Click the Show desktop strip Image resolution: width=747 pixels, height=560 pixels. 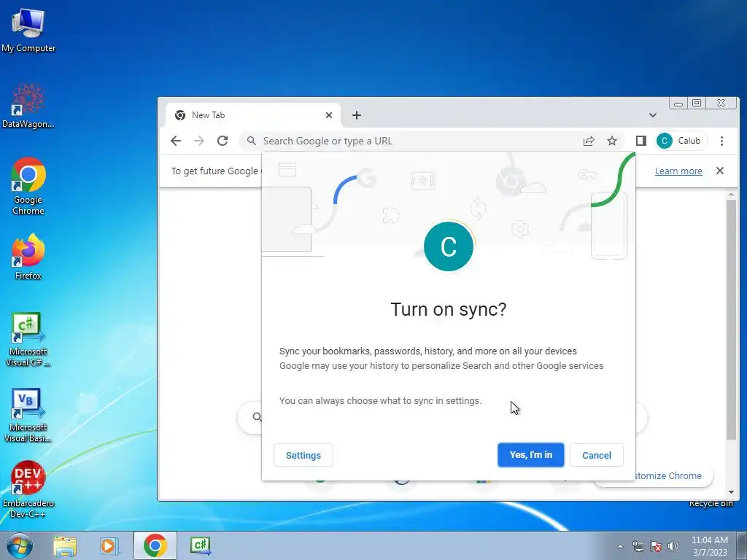click(x=742, y=545)
